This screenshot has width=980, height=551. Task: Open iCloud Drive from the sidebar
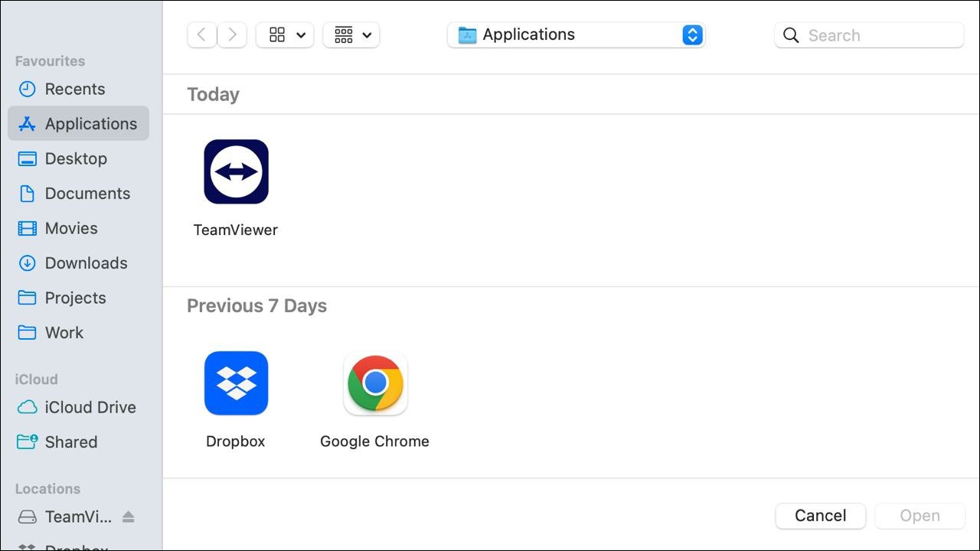tap(90, 407)
